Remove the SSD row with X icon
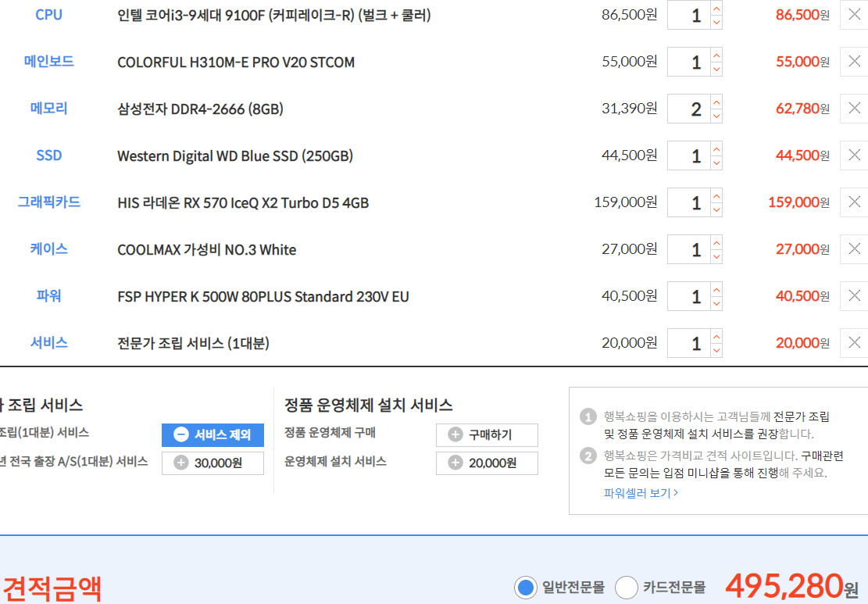The width and height of the screenshot is (868, 604). pos(854,155)
